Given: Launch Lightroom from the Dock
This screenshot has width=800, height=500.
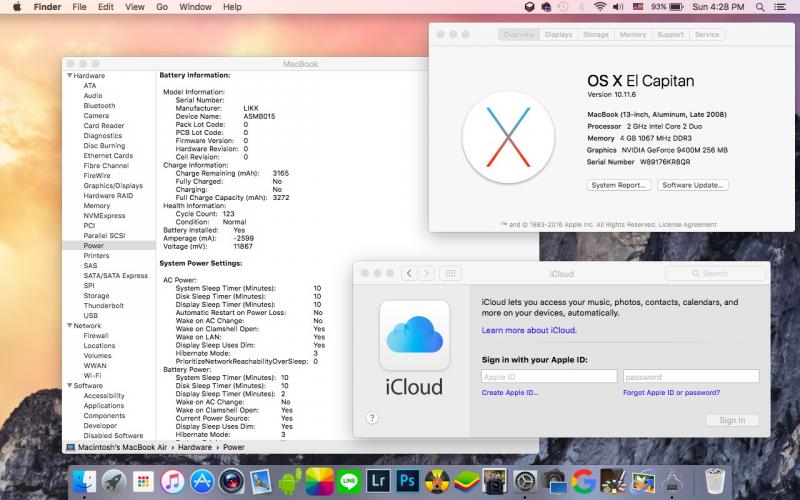Looking at the screenshot, I should [x=379, y=481].
